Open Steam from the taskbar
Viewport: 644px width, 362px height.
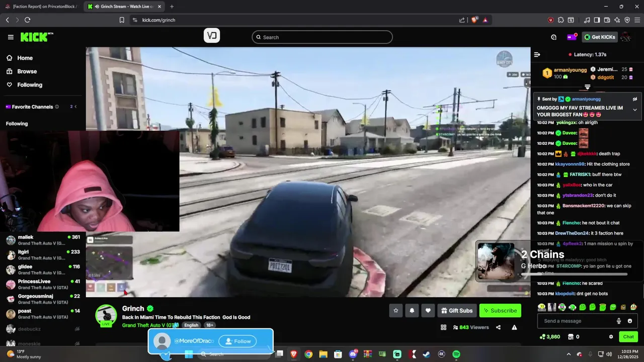(x=427, y=354)
